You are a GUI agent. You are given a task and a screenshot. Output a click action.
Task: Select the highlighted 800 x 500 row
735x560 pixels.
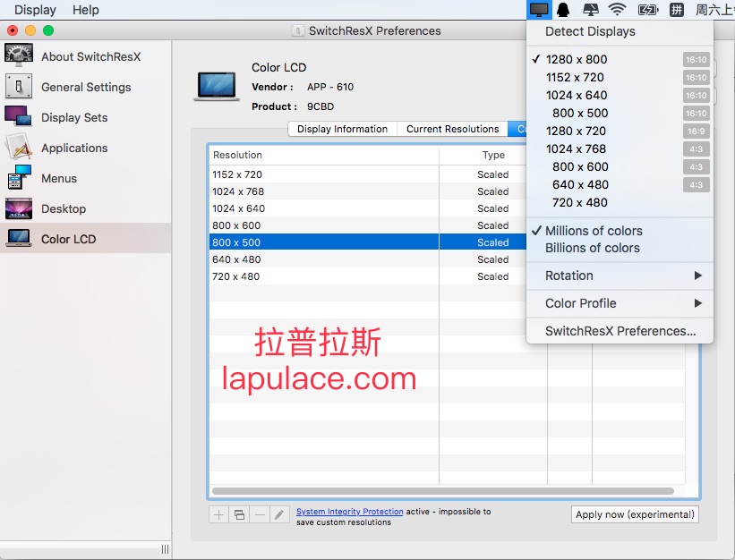point(368,242)
